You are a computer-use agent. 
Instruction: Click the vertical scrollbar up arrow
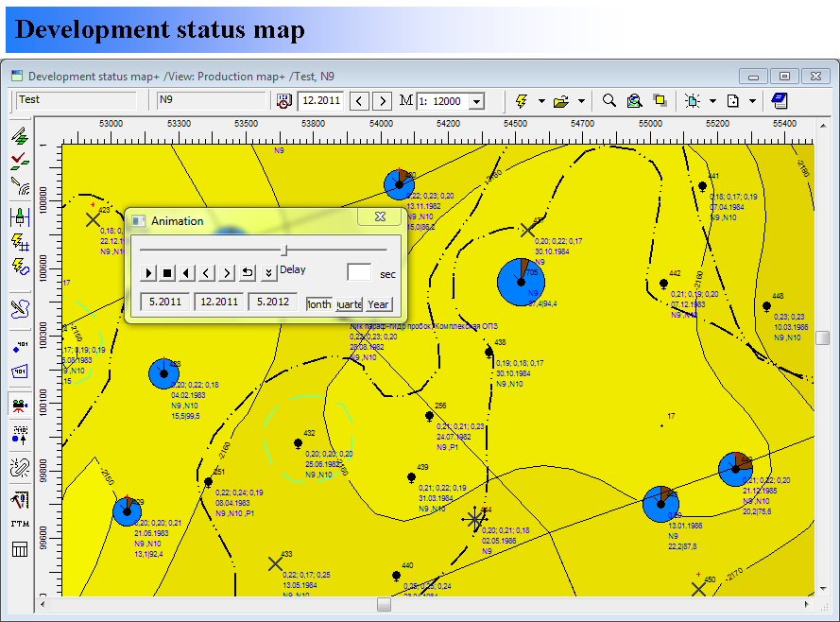coord(823,126)
